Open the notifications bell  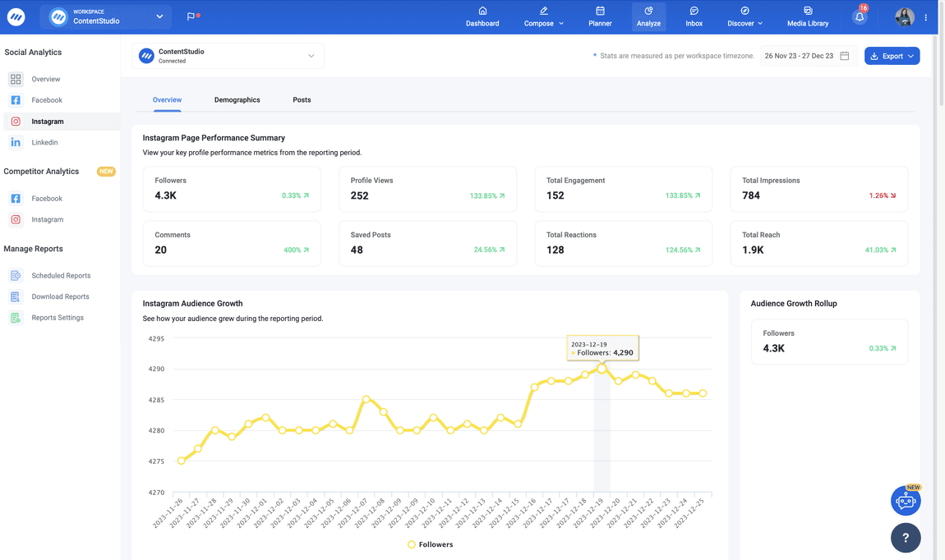click(859, 15)
